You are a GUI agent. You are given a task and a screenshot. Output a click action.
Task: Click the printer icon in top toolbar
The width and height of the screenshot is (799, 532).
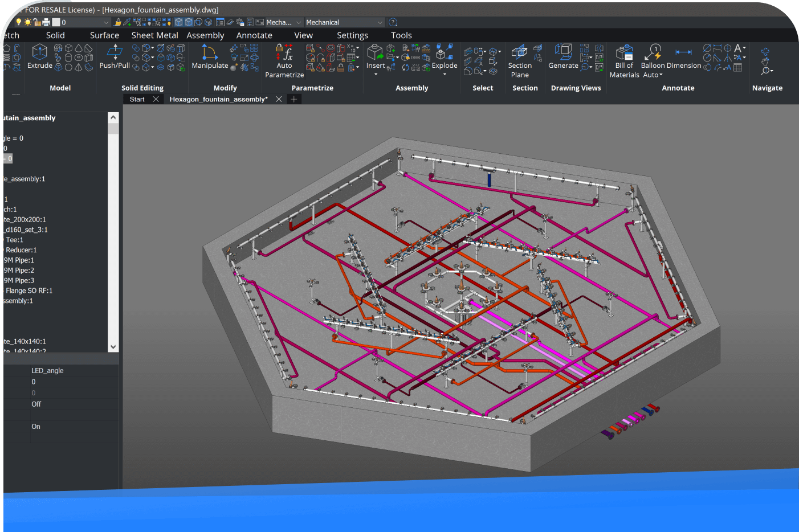pos(46,22)
